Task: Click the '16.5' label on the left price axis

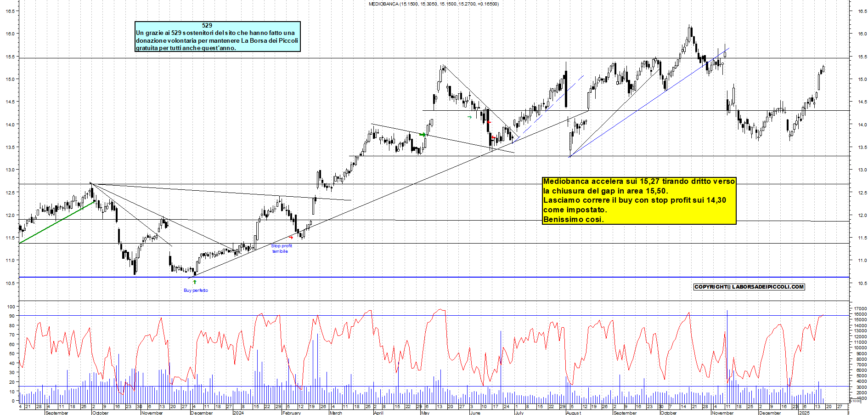Action: (11, 11)
